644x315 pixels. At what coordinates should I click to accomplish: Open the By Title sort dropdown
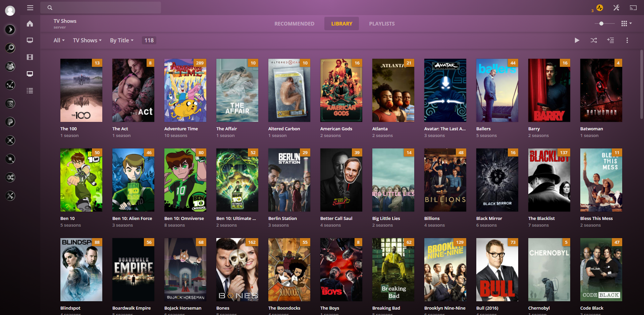[122, 40]
